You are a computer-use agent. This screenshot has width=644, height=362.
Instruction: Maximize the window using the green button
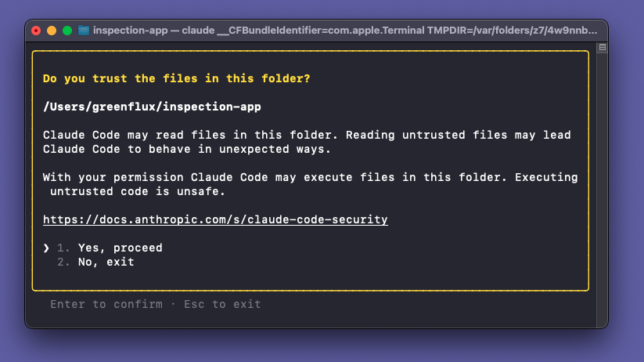[67, 31]
